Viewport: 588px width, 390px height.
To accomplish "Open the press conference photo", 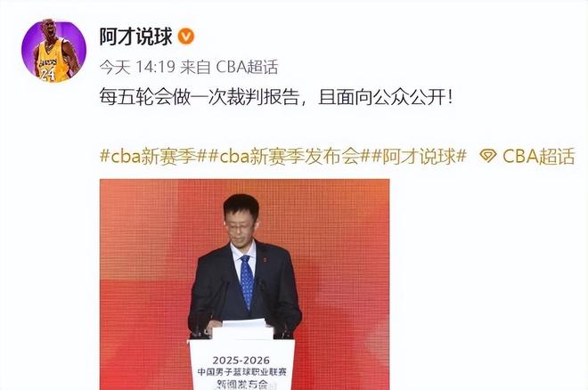I will click(x=244, y=284).
